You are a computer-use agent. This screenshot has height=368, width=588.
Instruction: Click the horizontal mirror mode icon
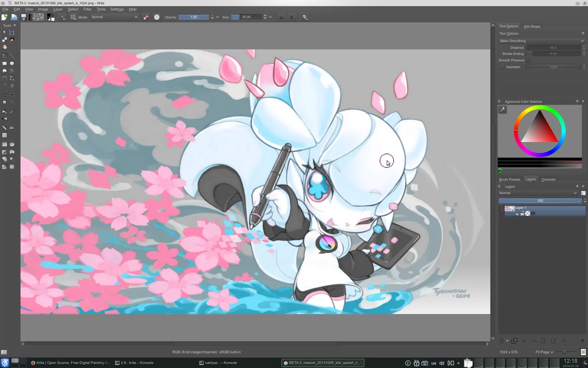281,17
